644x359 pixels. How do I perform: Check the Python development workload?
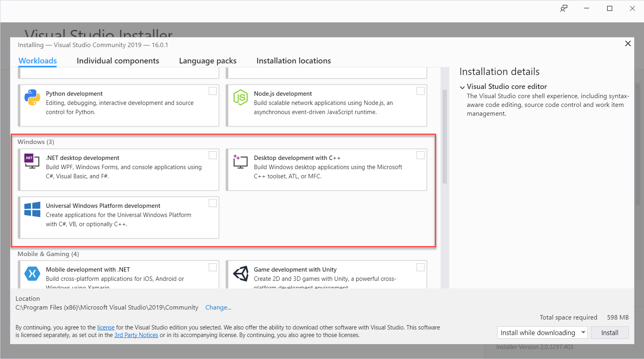click(x=213, y=91)
